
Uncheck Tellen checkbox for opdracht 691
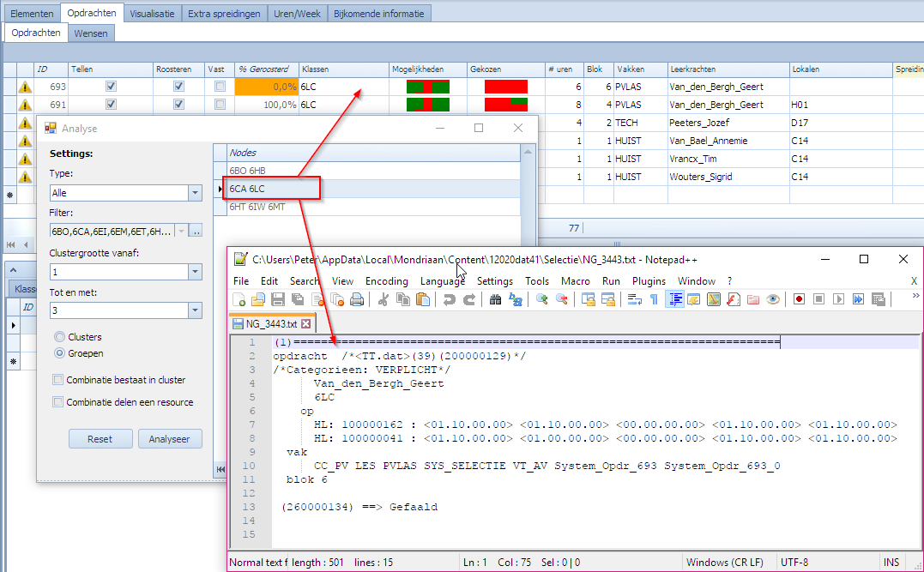click(111, 105)
